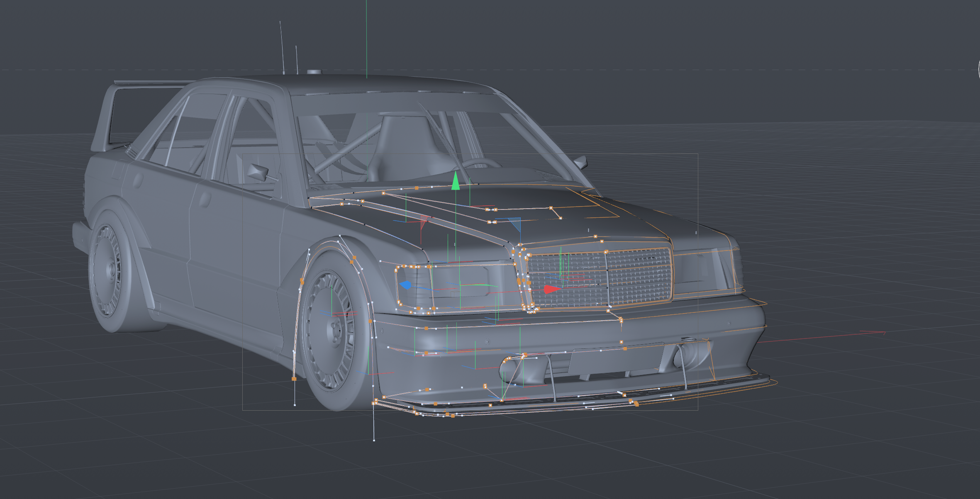The image size is (980, 499).
Task: Grab the blue Z-axis arrow on the headlight
Action: [x=405, y=285]
